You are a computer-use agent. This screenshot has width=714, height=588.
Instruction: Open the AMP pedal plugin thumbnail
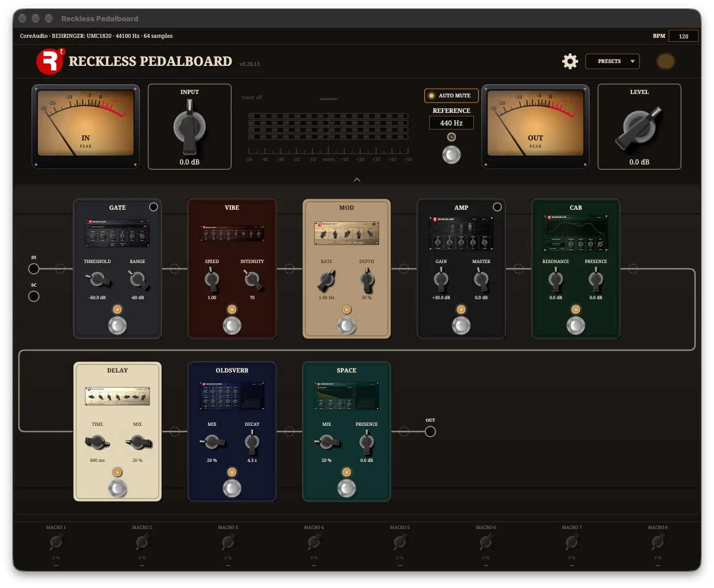tap(461, 233)
